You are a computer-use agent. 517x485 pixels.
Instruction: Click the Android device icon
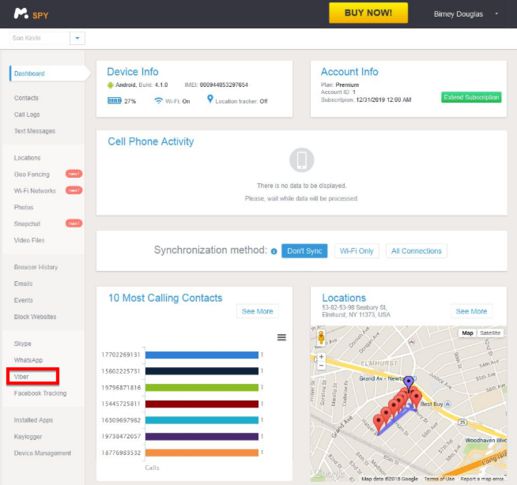click(110, 85)
